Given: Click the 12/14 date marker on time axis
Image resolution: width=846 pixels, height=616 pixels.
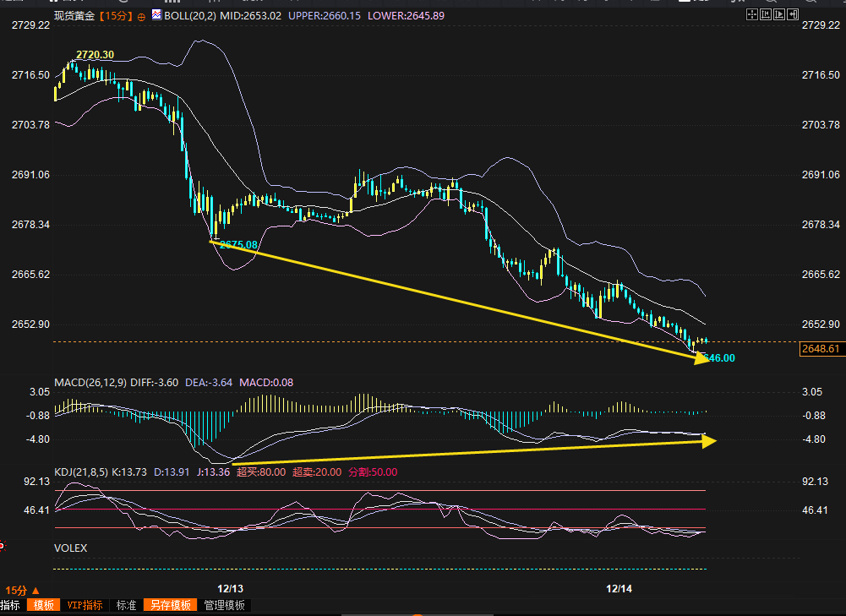Looking at the screenshot, I should tap(619, 588).
